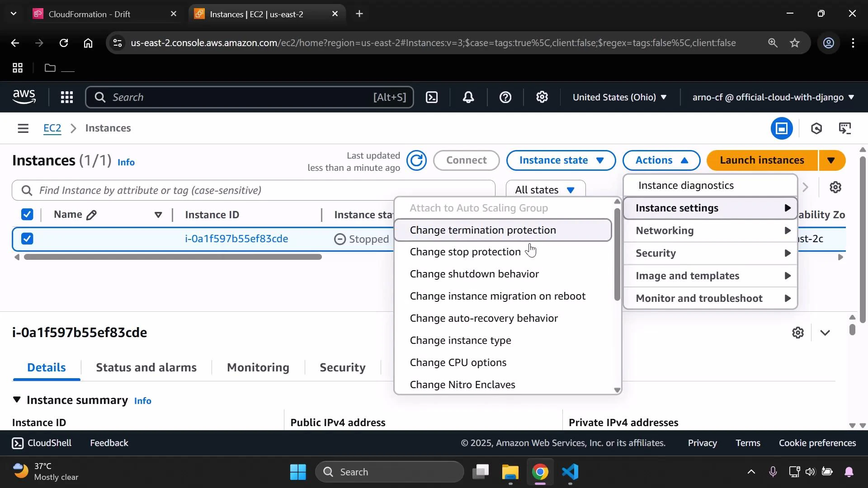The width and height of the screenshot is (868, 488).
Task: Open the Launch instances split-button arrow
Action: 832,160
